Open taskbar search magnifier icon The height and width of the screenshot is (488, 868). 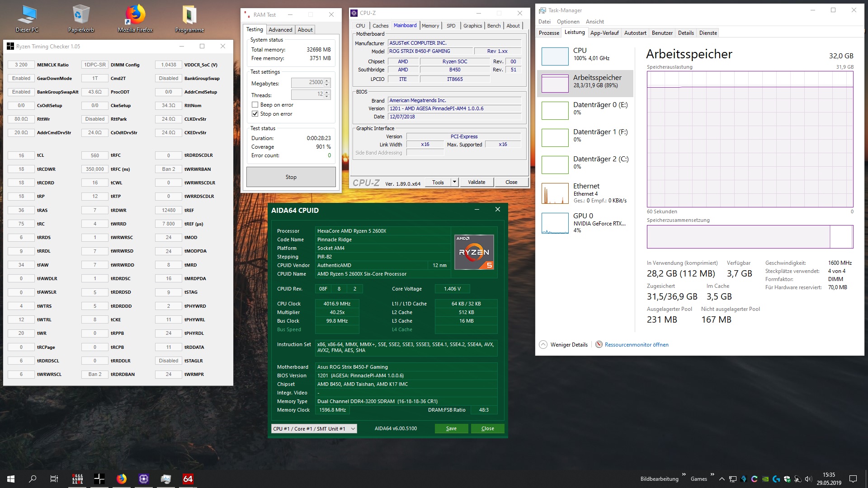pos(33,479)
